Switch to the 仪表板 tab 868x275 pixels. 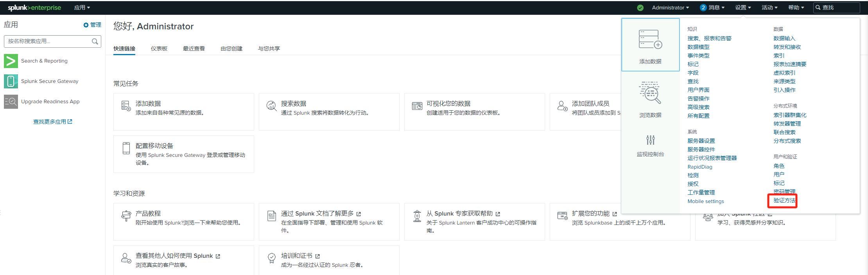[x=159, y=49]
